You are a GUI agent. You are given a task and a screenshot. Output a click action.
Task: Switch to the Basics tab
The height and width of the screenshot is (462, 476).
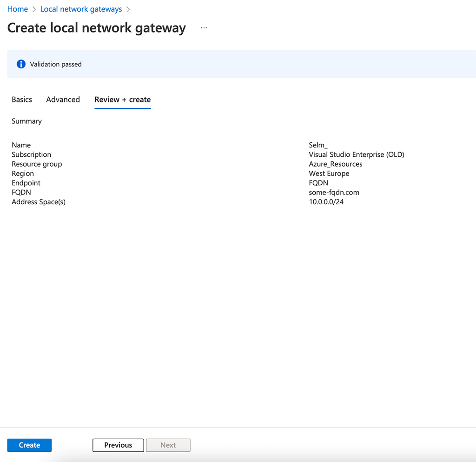coord(21,99)
